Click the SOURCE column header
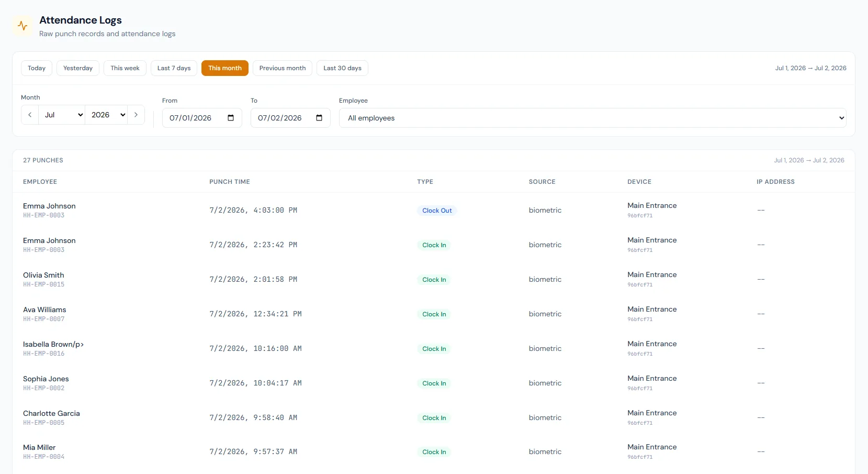 click(542, 182)
